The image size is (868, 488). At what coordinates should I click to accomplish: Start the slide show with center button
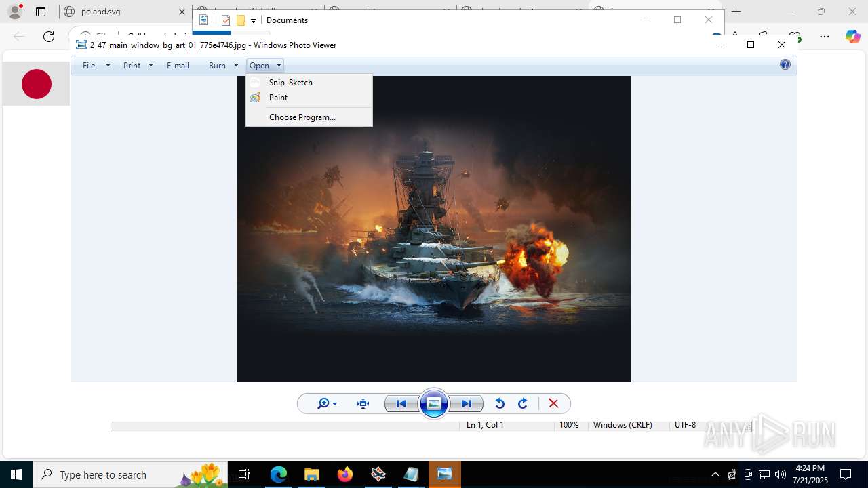pos(434,404)
